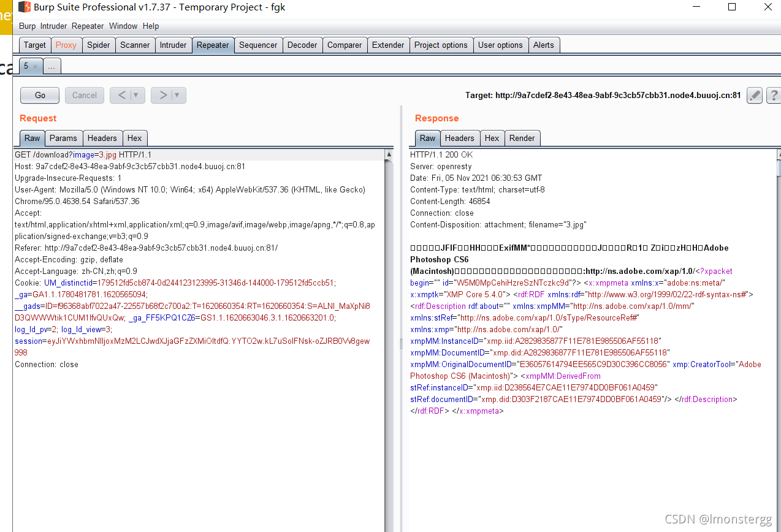Select the Response Headers tab
The image size is (781, 532).
click(x=460, y=138)
